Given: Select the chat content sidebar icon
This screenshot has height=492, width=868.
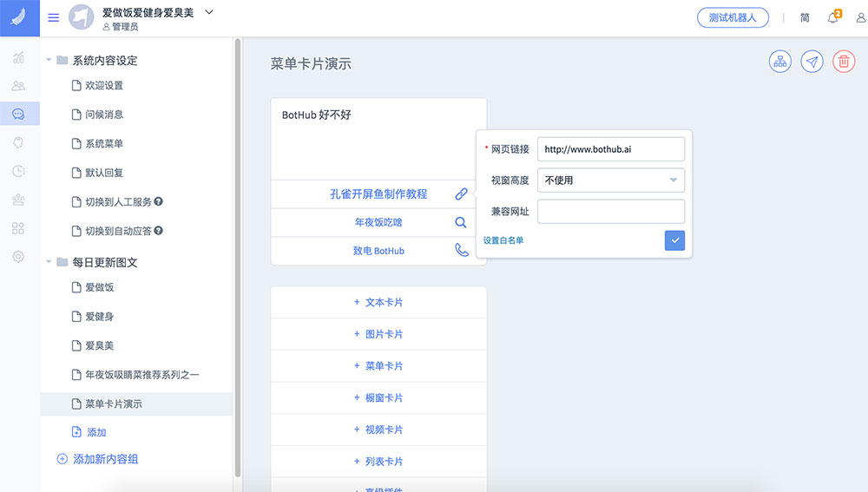Looking at the screenshot, I should [18, 114].
